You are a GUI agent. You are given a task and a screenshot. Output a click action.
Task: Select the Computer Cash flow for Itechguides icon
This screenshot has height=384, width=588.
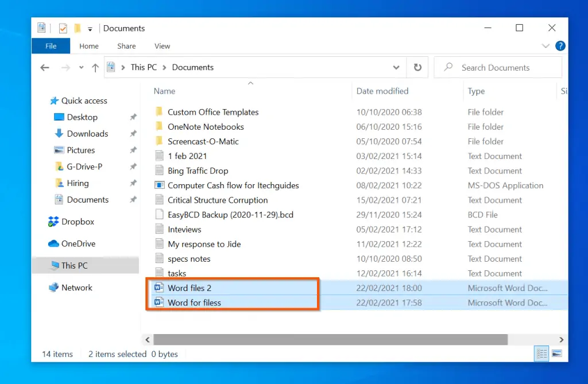point(159,185)
